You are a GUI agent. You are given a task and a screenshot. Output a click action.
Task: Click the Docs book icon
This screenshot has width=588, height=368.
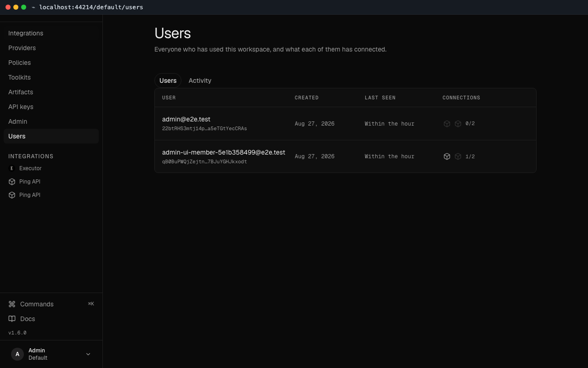tap(12, 319)
